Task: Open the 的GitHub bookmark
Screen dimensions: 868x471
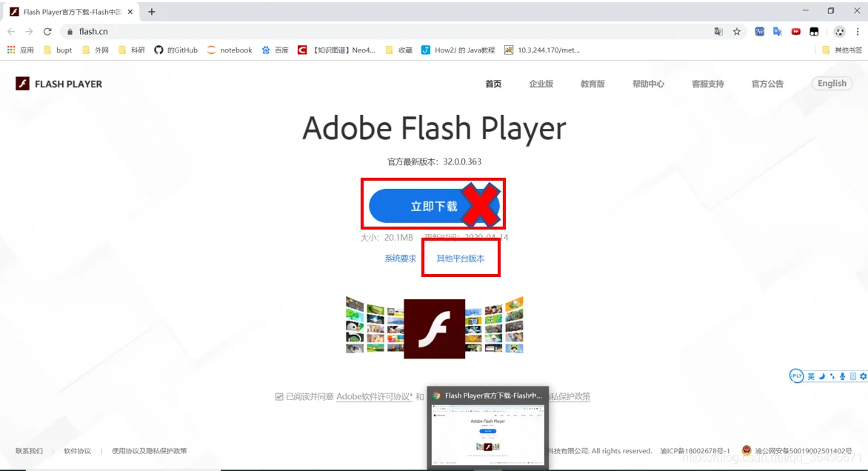Action: (x=176, y=50)
